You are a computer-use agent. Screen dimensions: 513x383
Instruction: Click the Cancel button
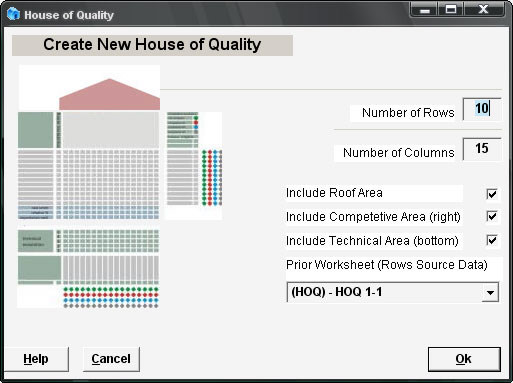tap(111, 359)
